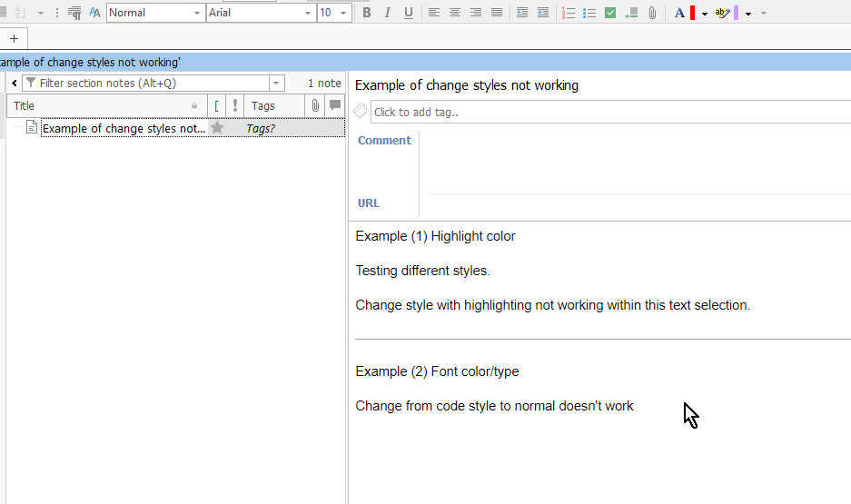Add a new tab with plus button
Image resolution: width=851 pixels, height=504 pixels.
pos(15,38)
